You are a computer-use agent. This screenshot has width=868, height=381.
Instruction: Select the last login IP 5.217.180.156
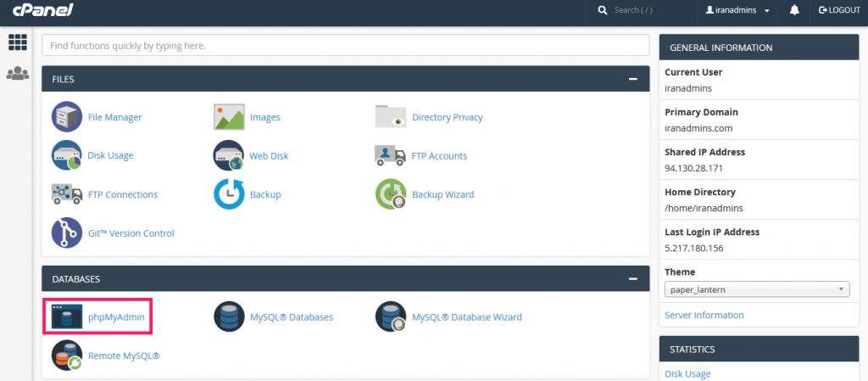click(x=694, y=248)
